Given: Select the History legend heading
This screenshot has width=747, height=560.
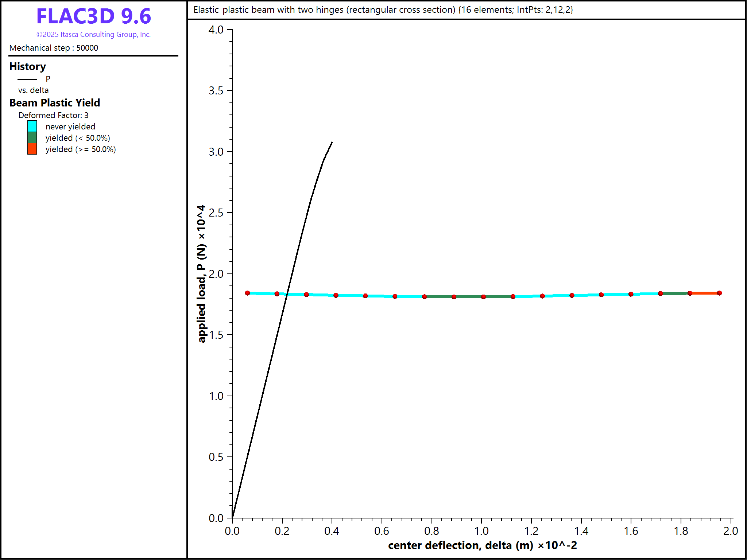Looking at the screenshot, I should click(28, 66).
